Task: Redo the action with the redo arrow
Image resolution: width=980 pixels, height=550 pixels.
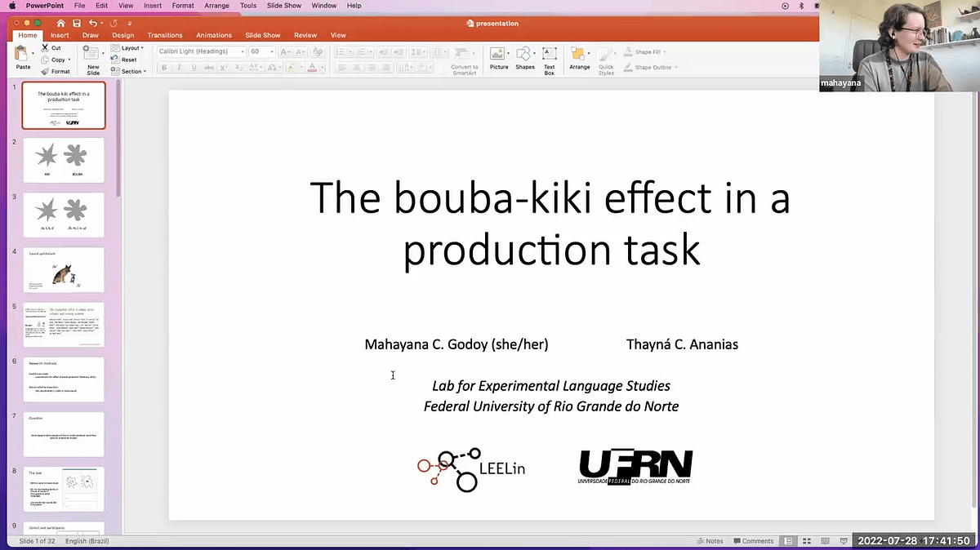Action: coord(113,23)
